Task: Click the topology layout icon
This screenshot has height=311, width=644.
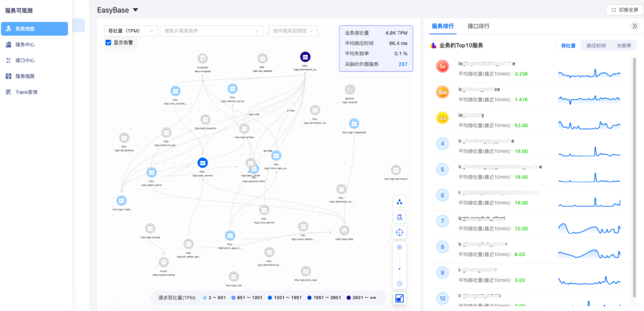Action: [400, 201]
